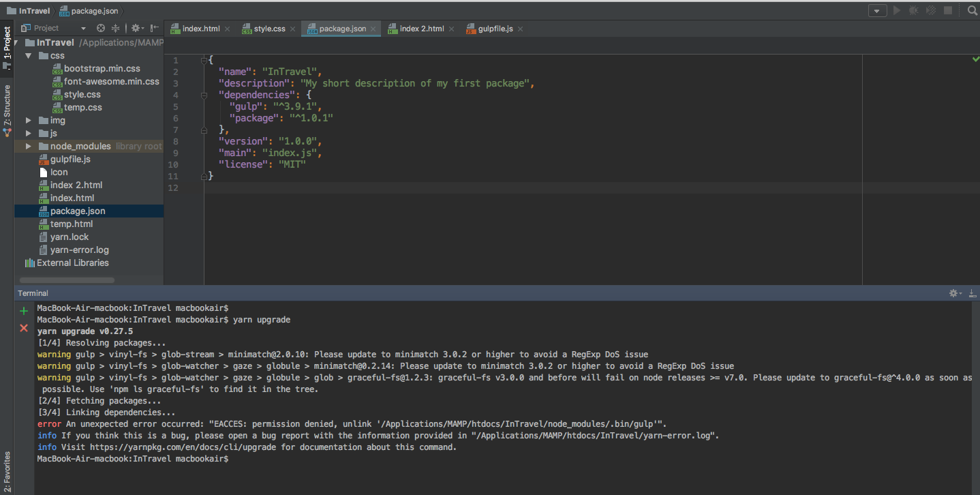Viewport: 980px width, 495px height.
Task: Click terminal prompt on last line
Action: tap(133, 459)
